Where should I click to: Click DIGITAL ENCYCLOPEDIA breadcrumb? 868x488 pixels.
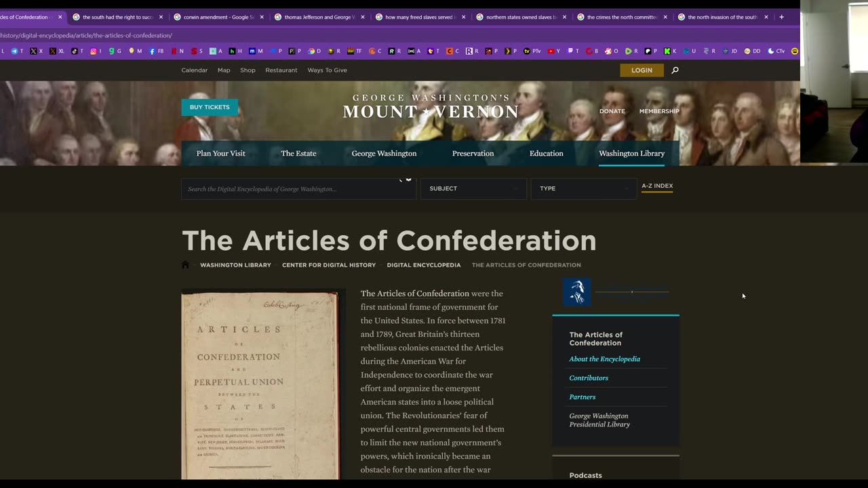(x=424, y=265)
